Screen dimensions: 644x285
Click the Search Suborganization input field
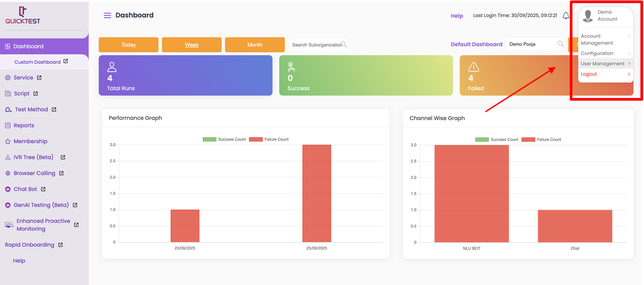pos(315,45)
